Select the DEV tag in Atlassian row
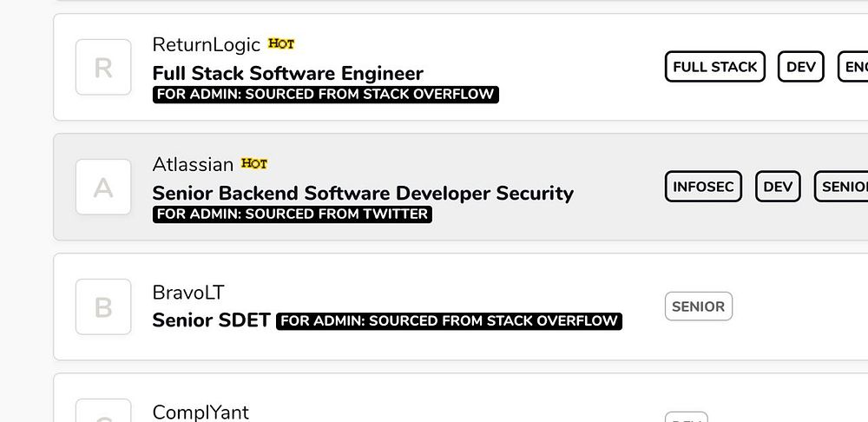Image resolution: width=868 pixels, height=422 pixels. (x=778, y=187)
